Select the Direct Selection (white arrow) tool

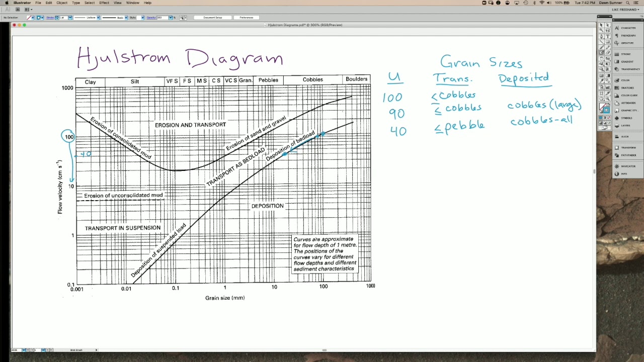click(x=607, y=25)
